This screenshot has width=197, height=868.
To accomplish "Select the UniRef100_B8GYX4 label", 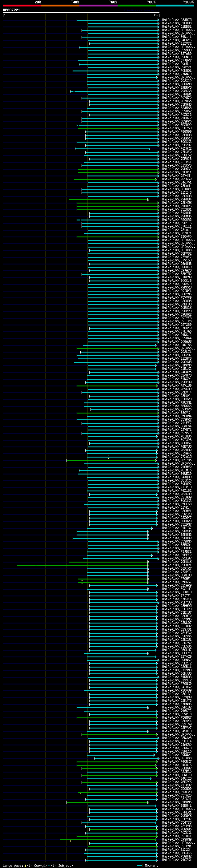I will [x=177, y=413].
